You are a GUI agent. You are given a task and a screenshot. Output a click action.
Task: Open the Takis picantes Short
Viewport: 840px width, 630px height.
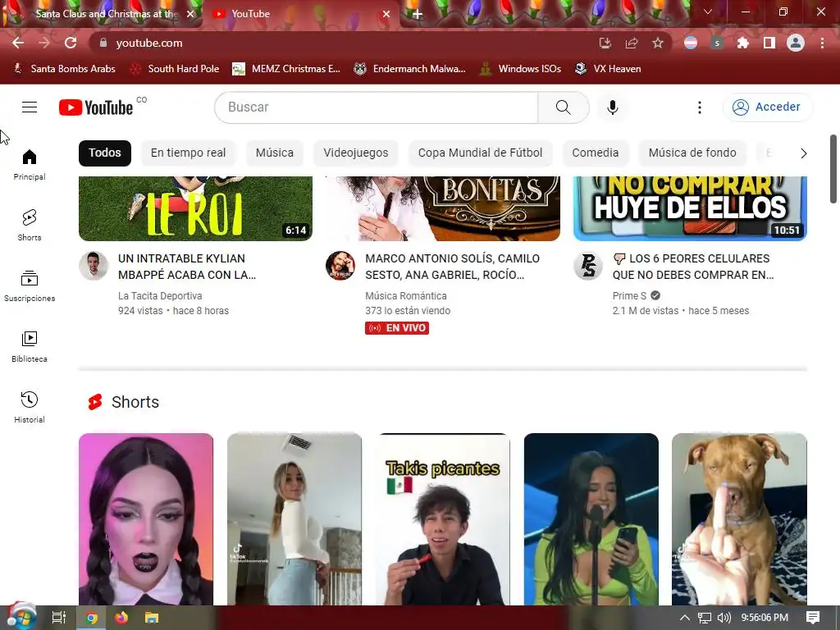[x=442, y=519]
